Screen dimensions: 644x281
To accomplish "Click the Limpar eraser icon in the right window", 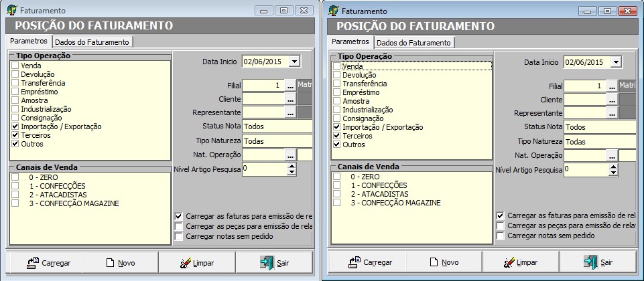I will (x=509, y=262).
